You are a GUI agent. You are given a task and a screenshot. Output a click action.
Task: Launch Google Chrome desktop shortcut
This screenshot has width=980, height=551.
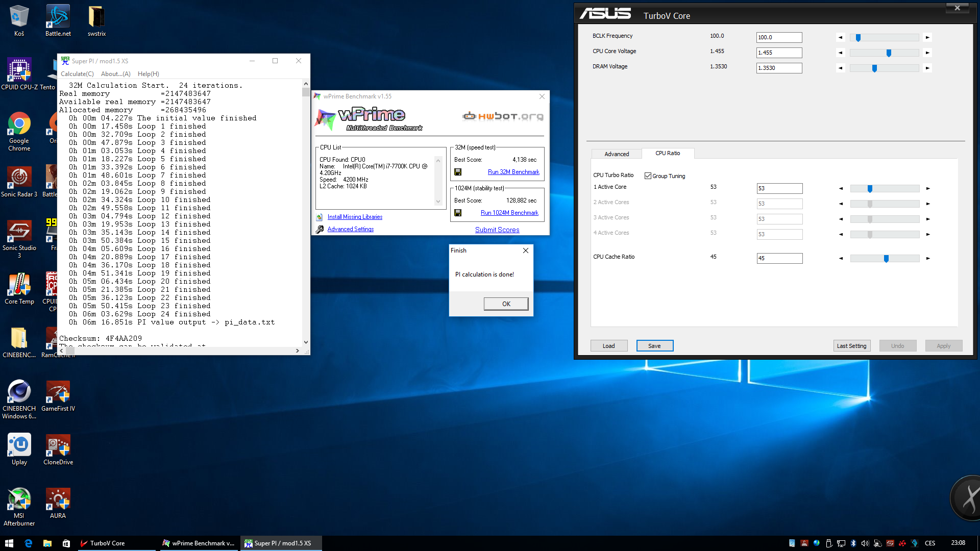(x=19, y=131)
